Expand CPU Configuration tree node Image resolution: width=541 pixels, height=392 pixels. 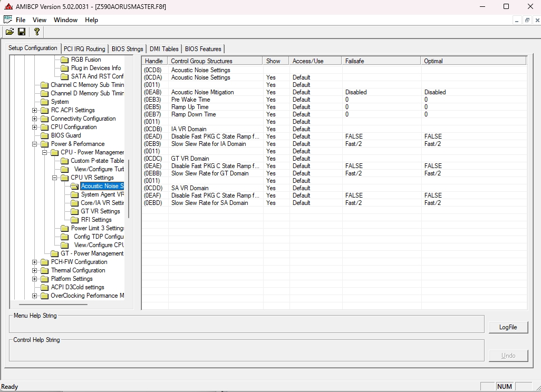coord(34,127)
